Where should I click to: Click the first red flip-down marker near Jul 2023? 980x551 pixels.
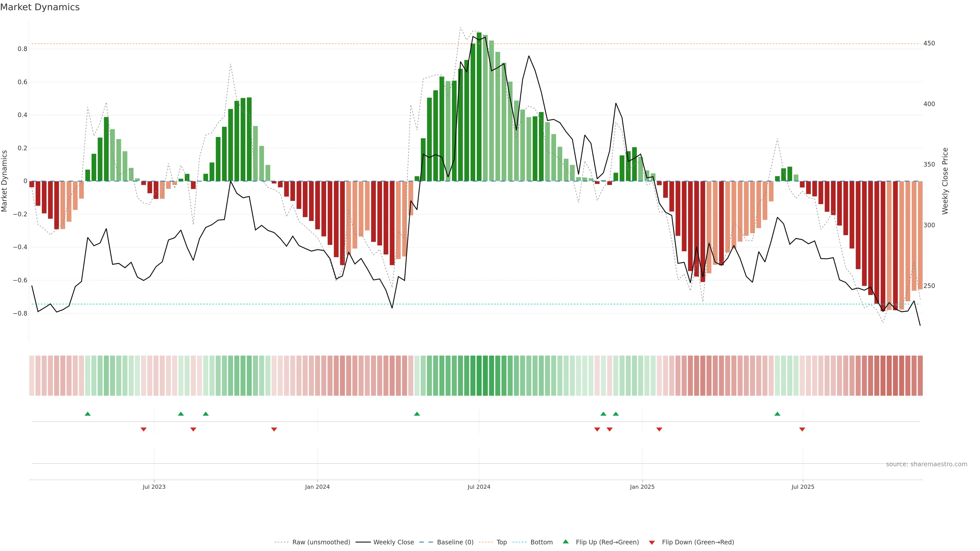(x=143, y=429)
